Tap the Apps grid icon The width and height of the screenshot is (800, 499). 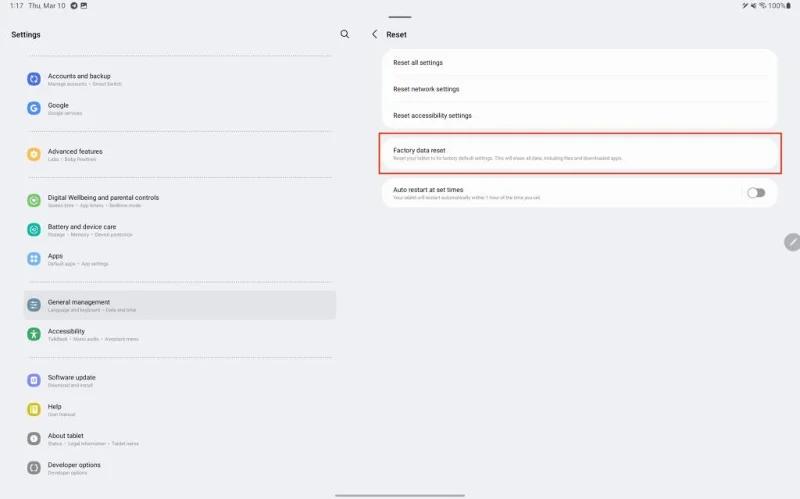click(34, 259)
